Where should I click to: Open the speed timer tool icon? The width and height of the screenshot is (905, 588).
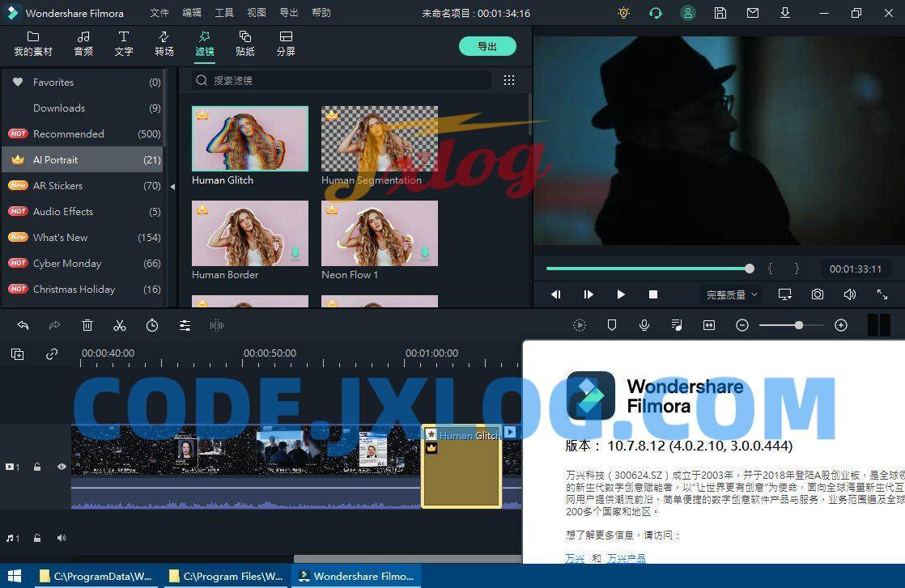152,325
